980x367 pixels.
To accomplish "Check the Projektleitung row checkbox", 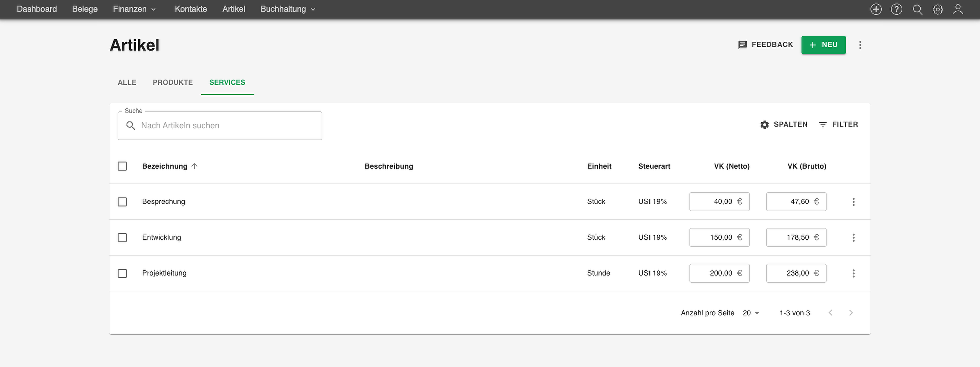I will (122, 273).
